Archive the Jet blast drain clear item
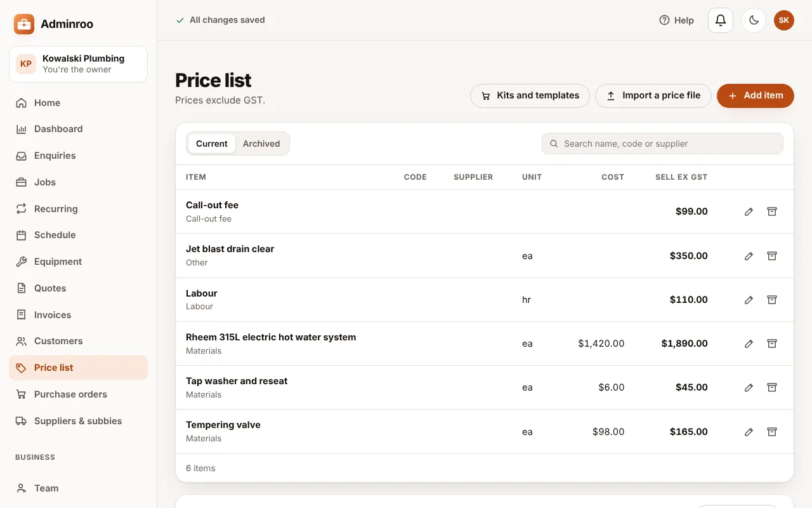The height and width of the screenshot is (508, 812). (772, 256)
